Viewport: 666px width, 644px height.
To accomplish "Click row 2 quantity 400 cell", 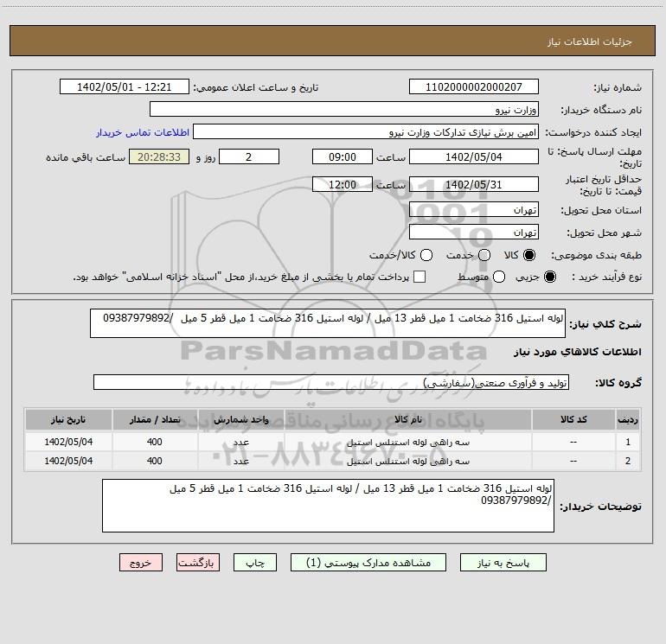I will (155, 461).
